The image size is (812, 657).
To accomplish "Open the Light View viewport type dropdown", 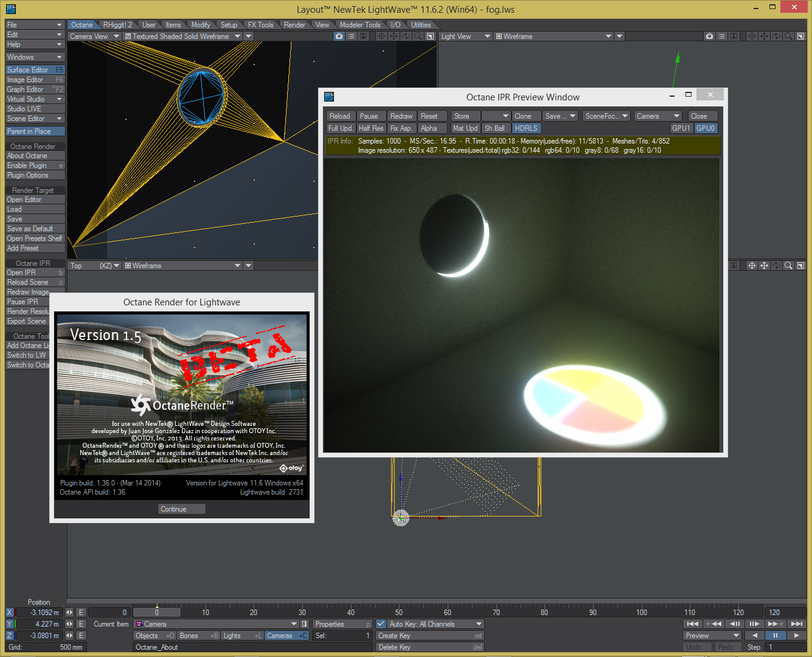I will tap(466, 36).
